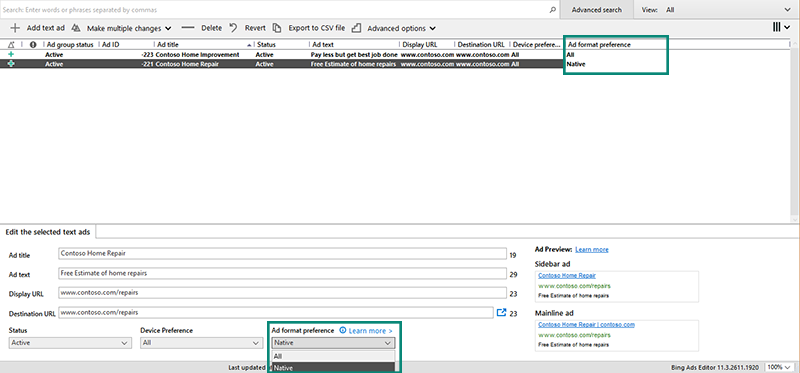Sort by Ad text column header
Image resolution: width=800 pixels, height=373 pixels.
[323, 45]
